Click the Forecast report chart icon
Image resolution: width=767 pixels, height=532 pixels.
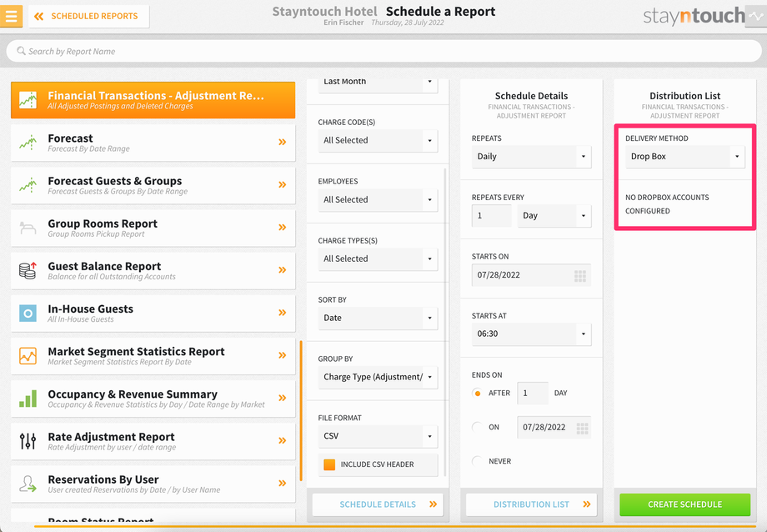coord(28,143)
